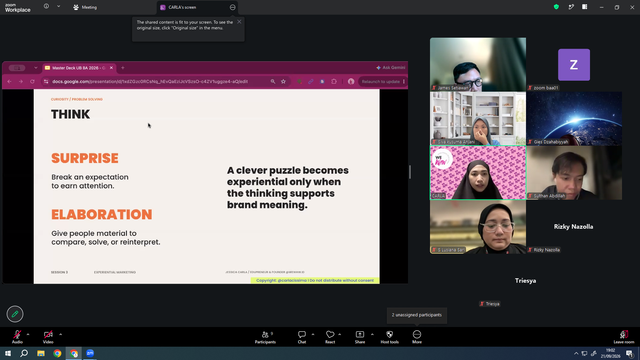
Task: Select the zoom baa01 participant tile
Action: [x=574, y=64]
